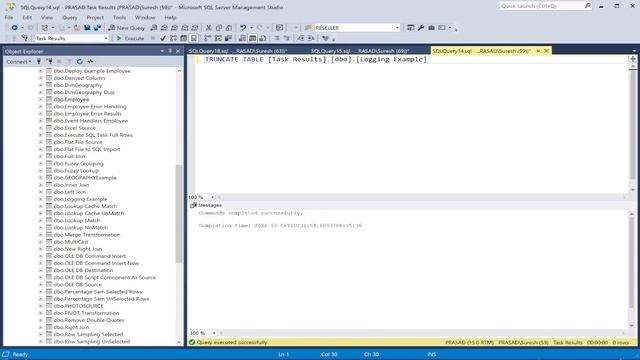The image size is (640, 360).
Task: Click the Save All icon
Action: point(97,28)
